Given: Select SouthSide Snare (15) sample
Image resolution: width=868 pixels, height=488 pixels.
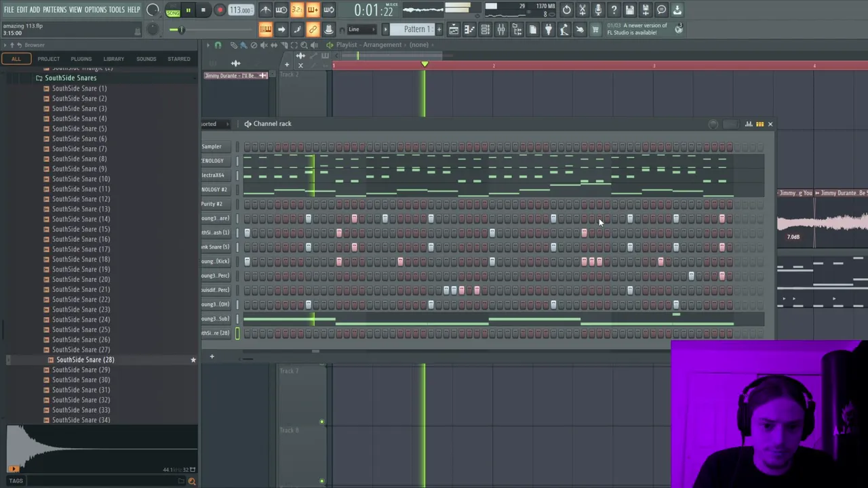Looking at the screenshot, I should (81, 229).
